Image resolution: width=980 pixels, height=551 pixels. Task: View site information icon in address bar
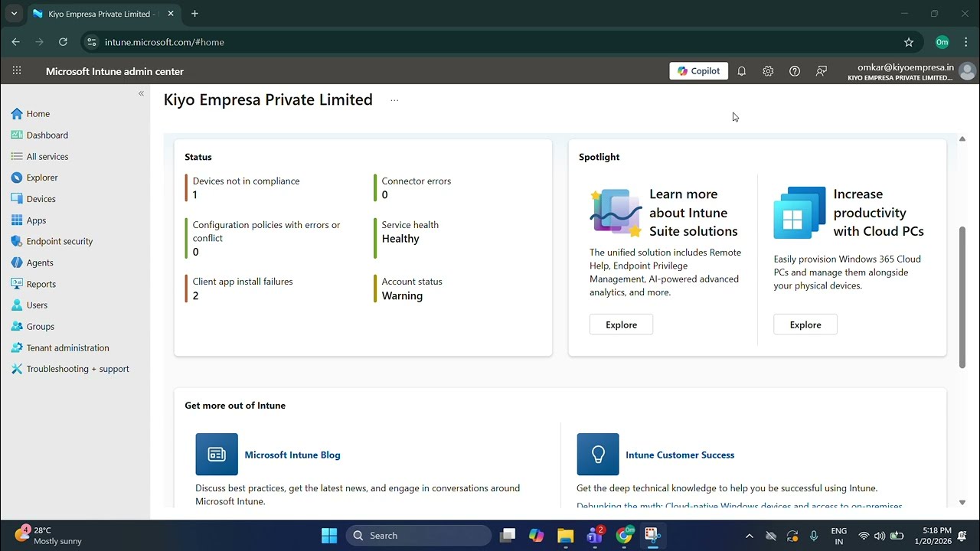92,42
